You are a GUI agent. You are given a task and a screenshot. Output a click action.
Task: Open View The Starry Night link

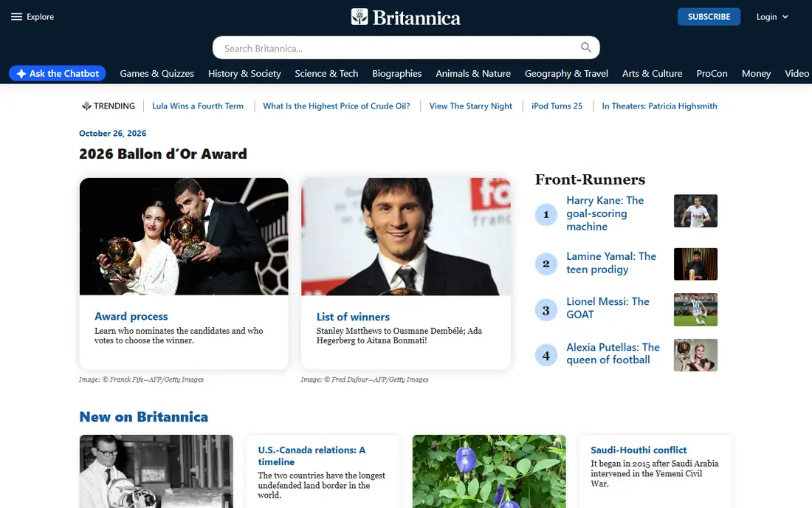pos(470,106)
